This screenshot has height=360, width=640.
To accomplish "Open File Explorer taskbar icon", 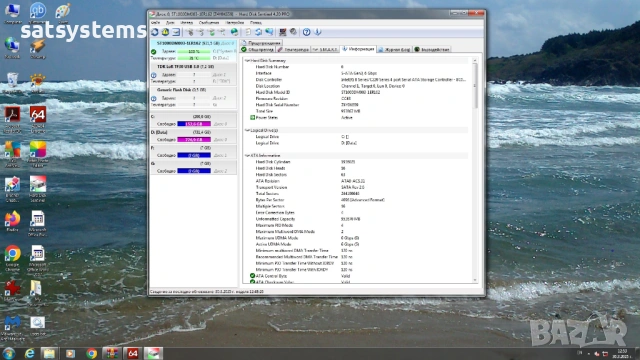I will pos(49,353).
